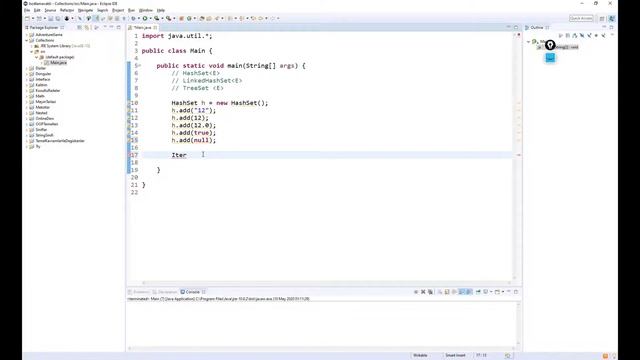This screenshot has height=360, width=640.
Task: Minimize the Package Explorer view
Action: pyautogui.click(x=111, y=27)
